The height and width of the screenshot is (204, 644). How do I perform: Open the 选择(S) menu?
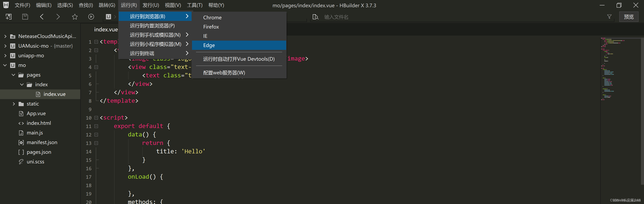[65, 5]
